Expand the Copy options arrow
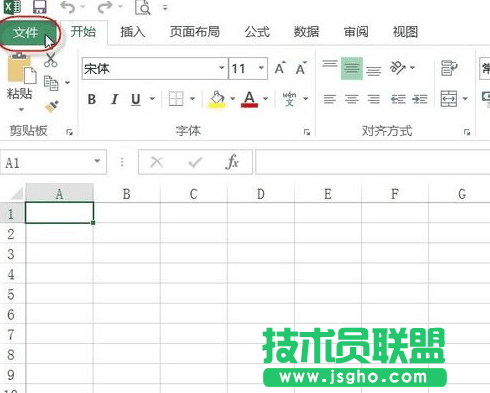490x393 pixels. click(x=68, y=82)
